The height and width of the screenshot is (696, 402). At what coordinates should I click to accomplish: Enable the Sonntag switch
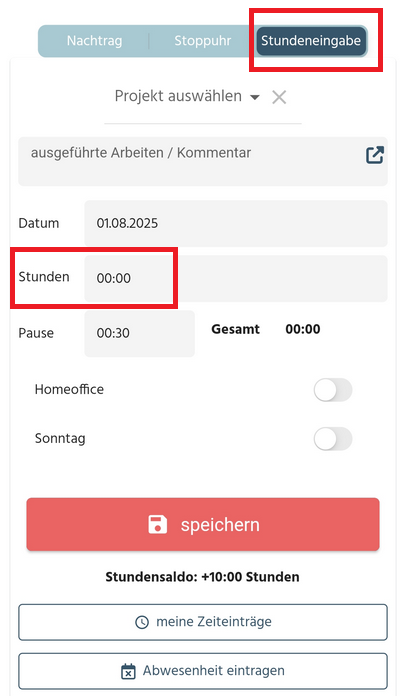pyautogui.click(x=333, y=439)
